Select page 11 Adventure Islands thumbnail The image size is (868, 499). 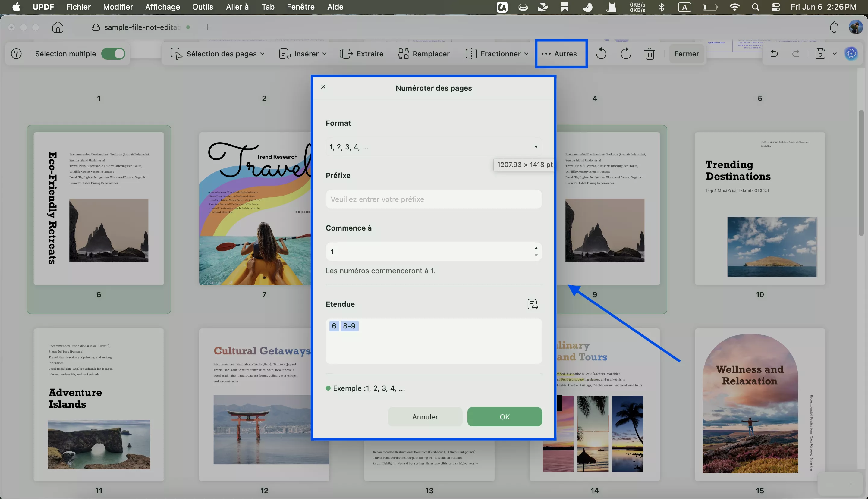point(99,405)
